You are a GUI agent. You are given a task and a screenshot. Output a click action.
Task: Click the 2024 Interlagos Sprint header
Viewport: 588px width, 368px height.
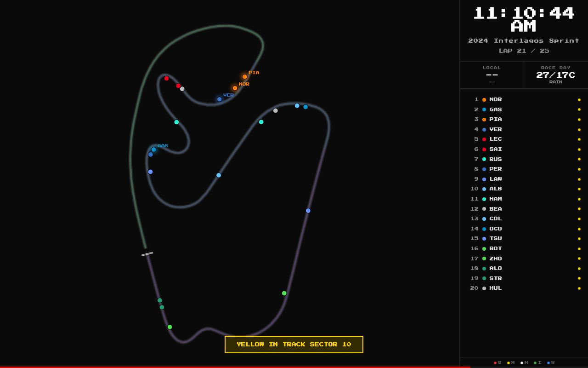[x=524, y=40]
